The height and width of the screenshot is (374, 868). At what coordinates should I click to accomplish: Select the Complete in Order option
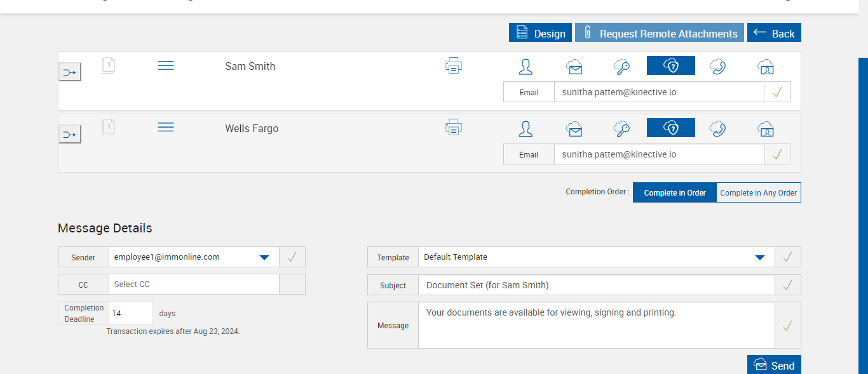(675, 193)
